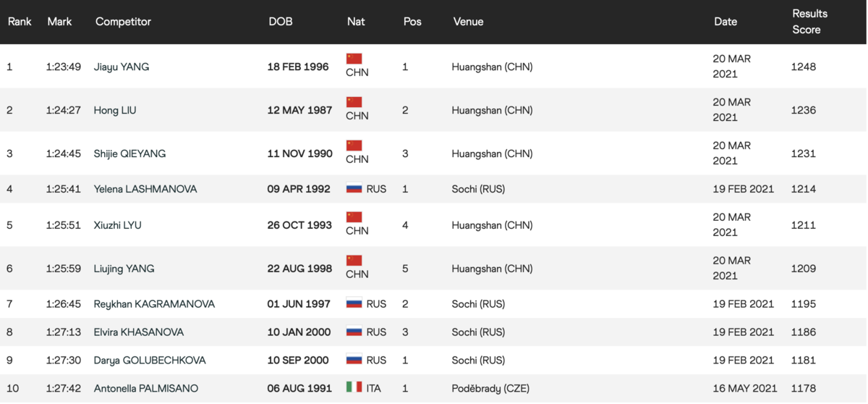Image resolution: width=868 pixels, height=404 pixels.
Task: Click the Results Score column header
Action: (809, 22)
